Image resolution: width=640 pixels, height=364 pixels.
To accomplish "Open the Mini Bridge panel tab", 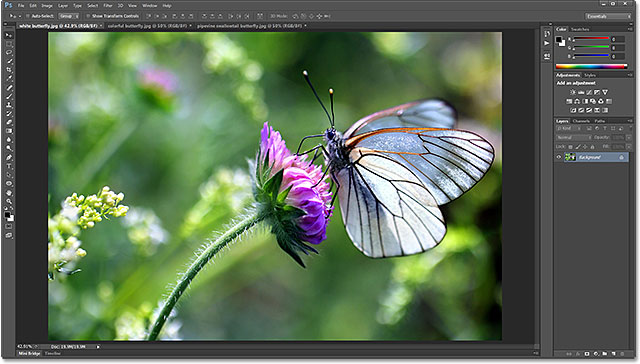I will [29, 353].
